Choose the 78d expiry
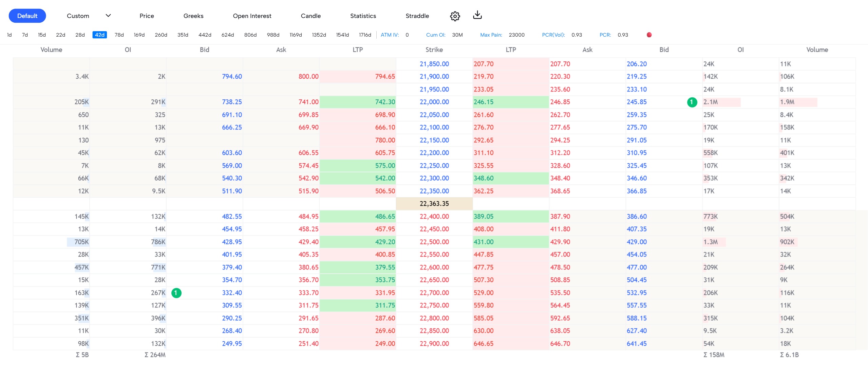 pyautogui.click(x=119, y=35)
